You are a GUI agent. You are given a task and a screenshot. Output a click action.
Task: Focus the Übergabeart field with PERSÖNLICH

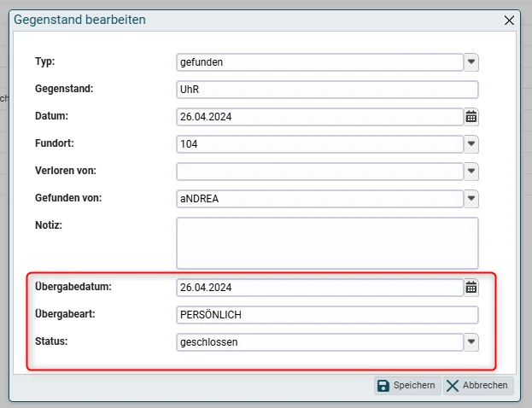pyautogui.click(x=327, y=315)
